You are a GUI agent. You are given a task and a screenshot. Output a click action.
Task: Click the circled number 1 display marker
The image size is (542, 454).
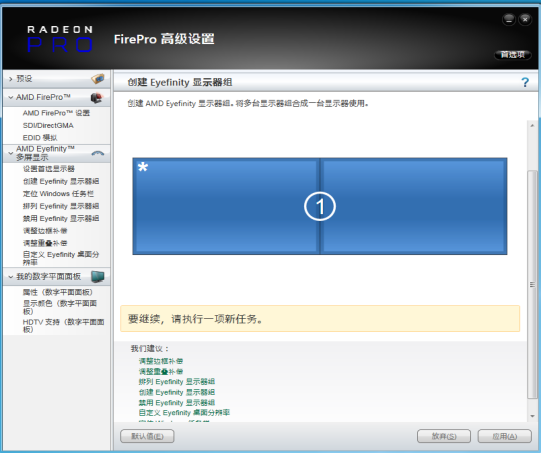pos(320,206)
